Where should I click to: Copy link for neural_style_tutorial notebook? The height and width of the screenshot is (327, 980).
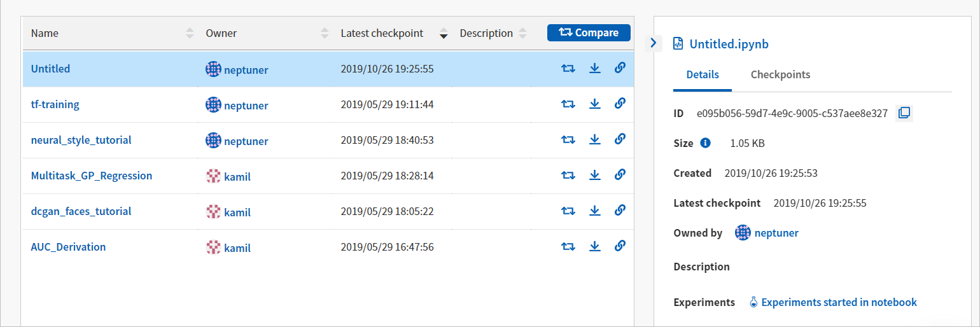coord(620,139)
